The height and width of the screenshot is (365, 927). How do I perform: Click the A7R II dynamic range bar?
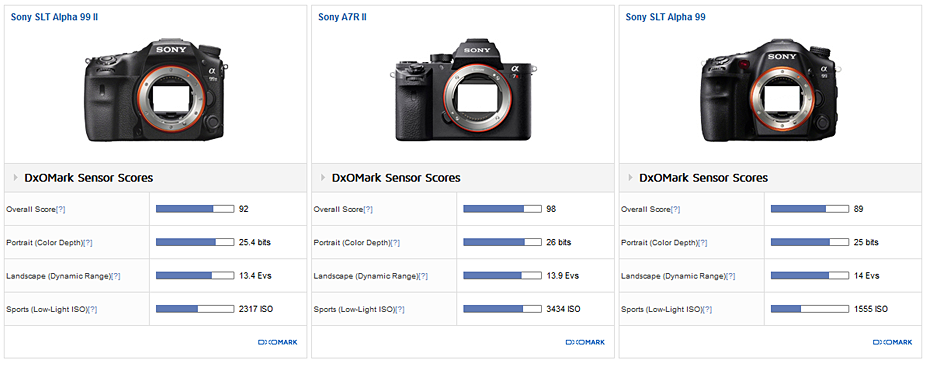coord(502,275)
